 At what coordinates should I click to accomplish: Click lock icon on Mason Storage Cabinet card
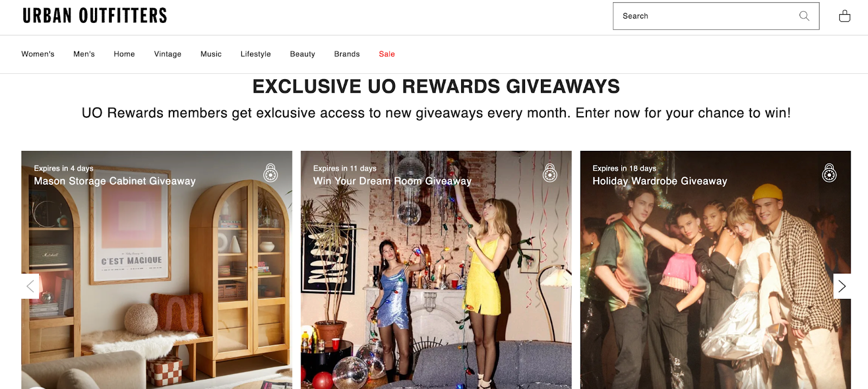271,173
